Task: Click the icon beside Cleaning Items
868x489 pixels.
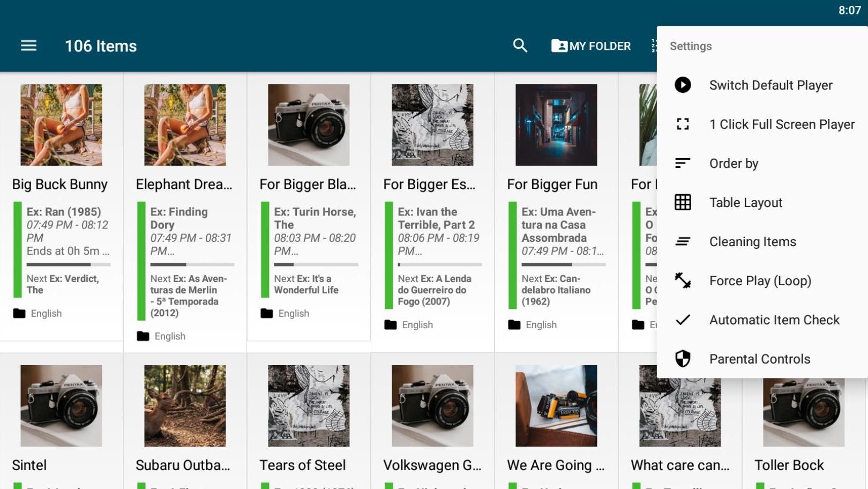Action: 683,241
